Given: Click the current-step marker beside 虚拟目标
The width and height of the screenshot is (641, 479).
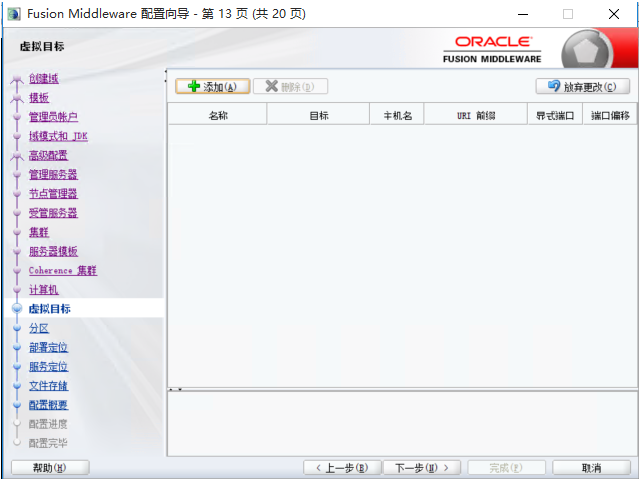Looking at the screenshot, I should [17, 309].
